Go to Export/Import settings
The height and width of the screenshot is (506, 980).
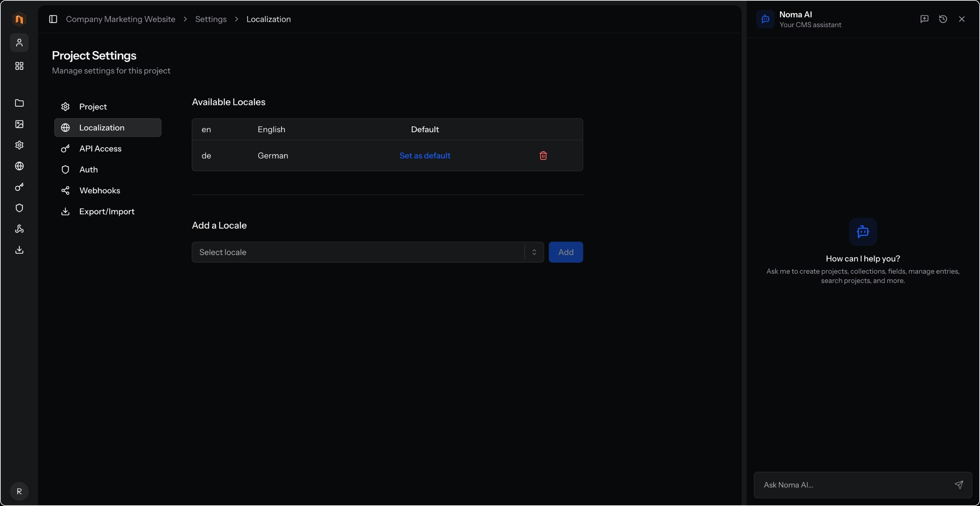click(107, 212)
